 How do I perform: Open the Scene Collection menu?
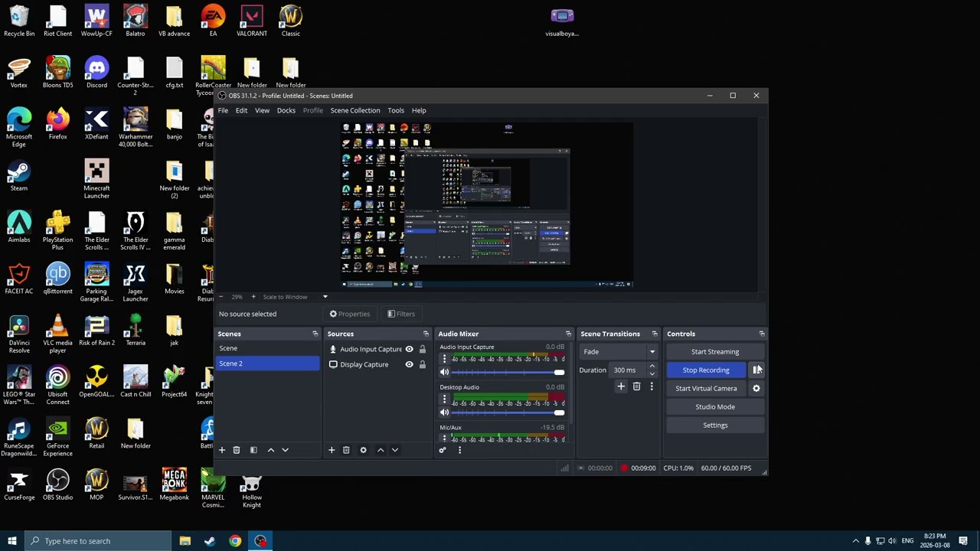[355, 111]
